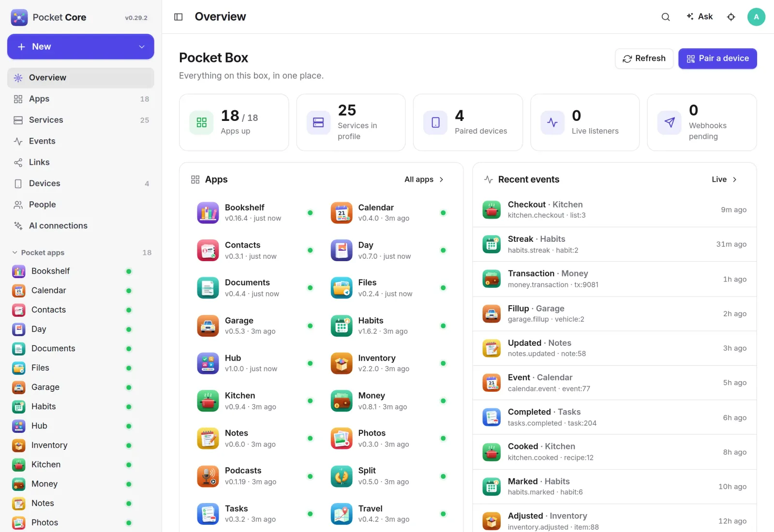Go to Services in the sidebar
The height and width of the screenshot is (532, 774).
(81, 120)
